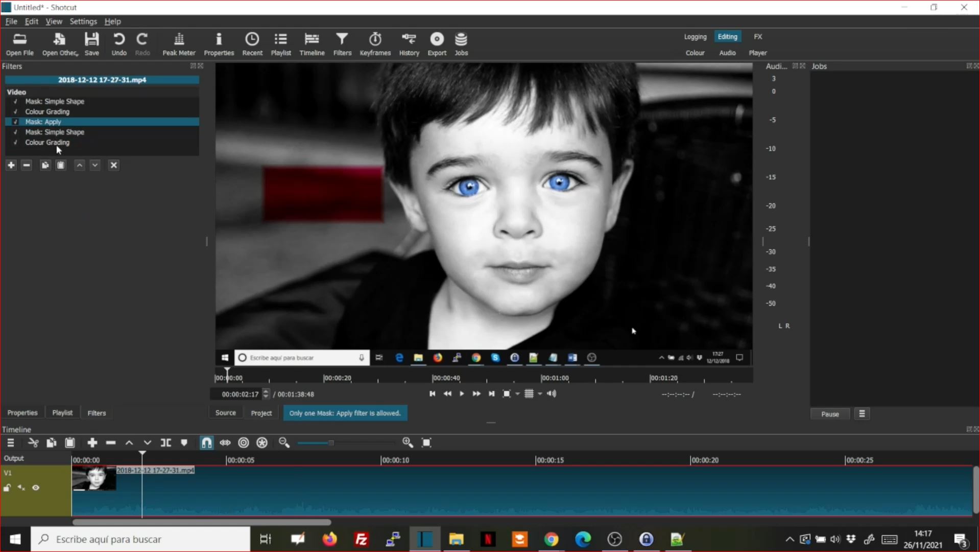The width and height of the screenshot is (980, 552).
Task: Remove selected filter with minus button
Action: coord(27,165)
